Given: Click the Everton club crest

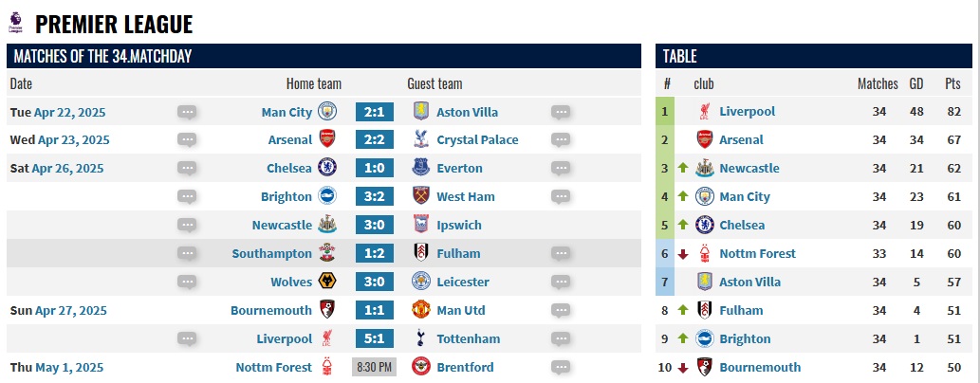Looking at the screenshot, I should click(421, 168).
